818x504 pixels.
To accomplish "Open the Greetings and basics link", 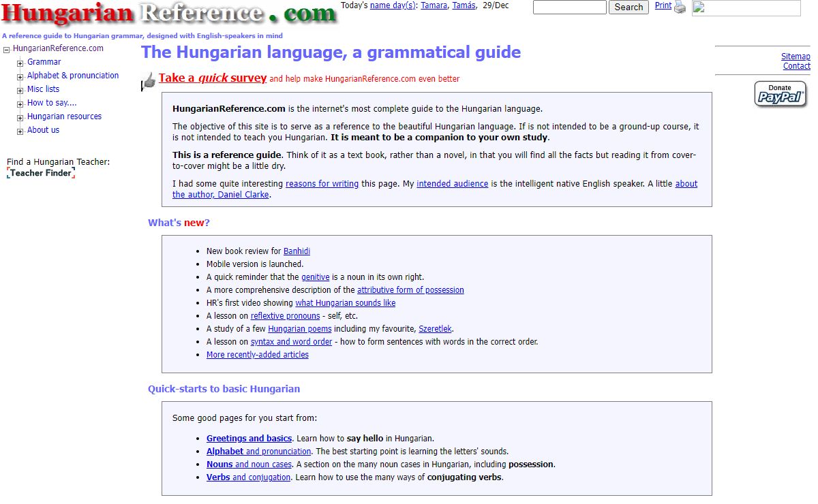I will pyautogui.click(x=249, y=439).
